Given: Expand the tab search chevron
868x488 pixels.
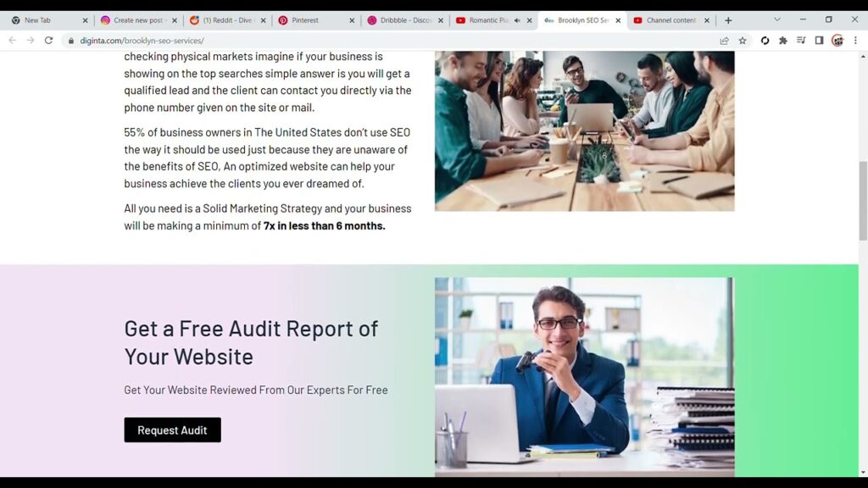Looking at the screenshot, I should point(777,20).
